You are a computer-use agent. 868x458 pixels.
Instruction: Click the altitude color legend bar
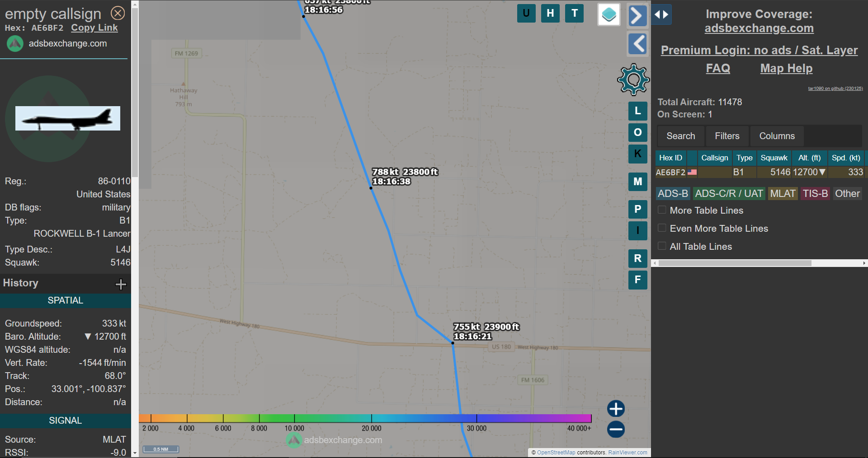tap(365, 418)
